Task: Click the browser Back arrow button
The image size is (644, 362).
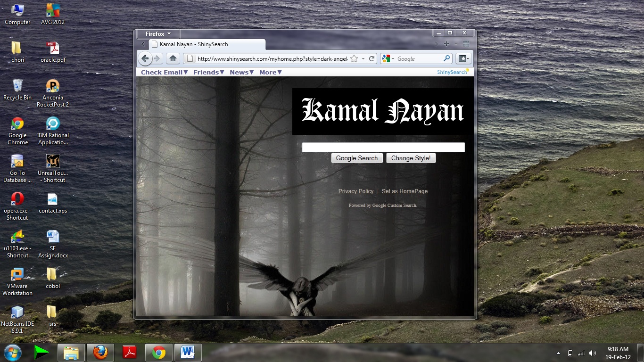Action: [x=145, y=58]
